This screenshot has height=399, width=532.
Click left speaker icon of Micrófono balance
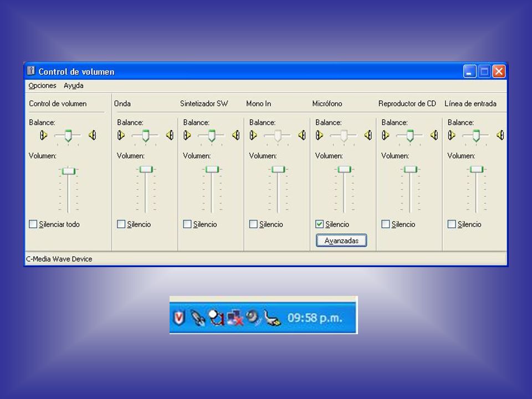(x=319, y=135)
